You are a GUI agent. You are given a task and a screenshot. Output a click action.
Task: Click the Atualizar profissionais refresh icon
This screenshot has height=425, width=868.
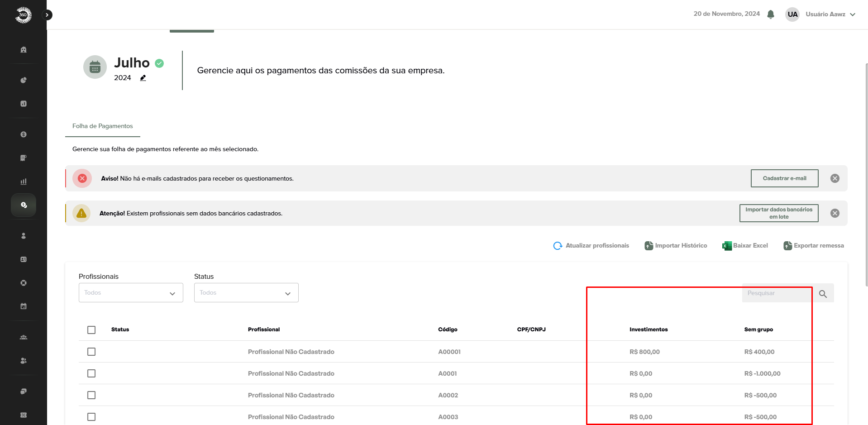(558, 246)
